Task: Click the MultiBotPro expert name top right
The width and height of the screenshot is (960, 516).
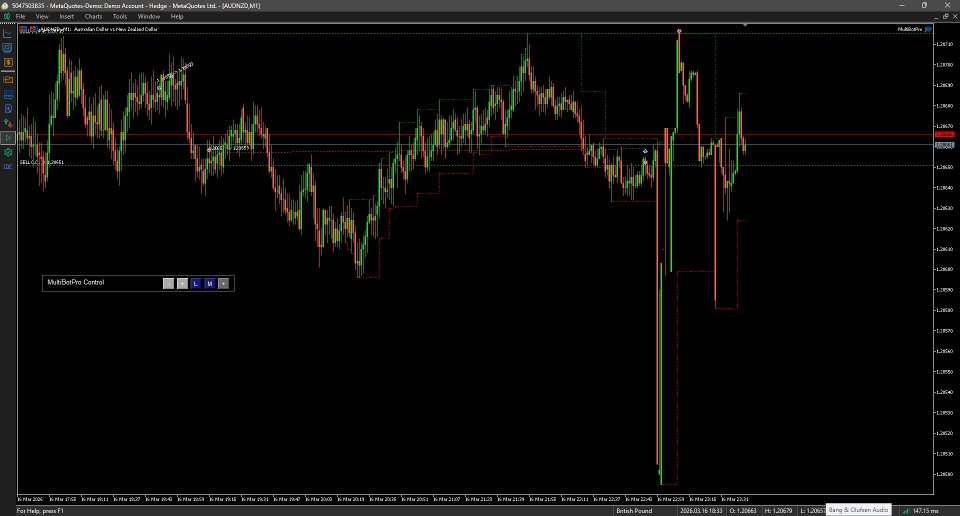Action: click(910, 29)
